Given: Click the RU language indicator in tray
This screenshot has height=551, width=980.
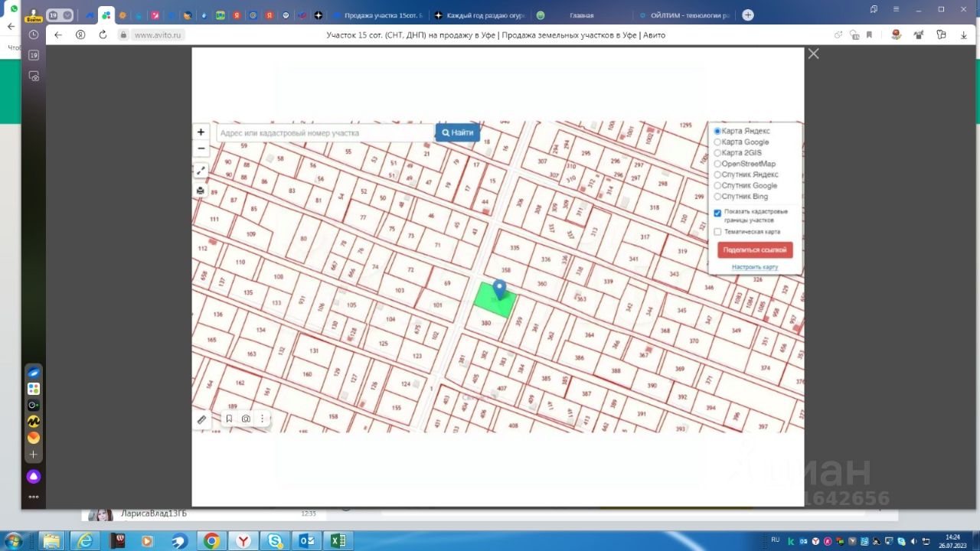Looking at the screenshot, I should pos(776,540).
